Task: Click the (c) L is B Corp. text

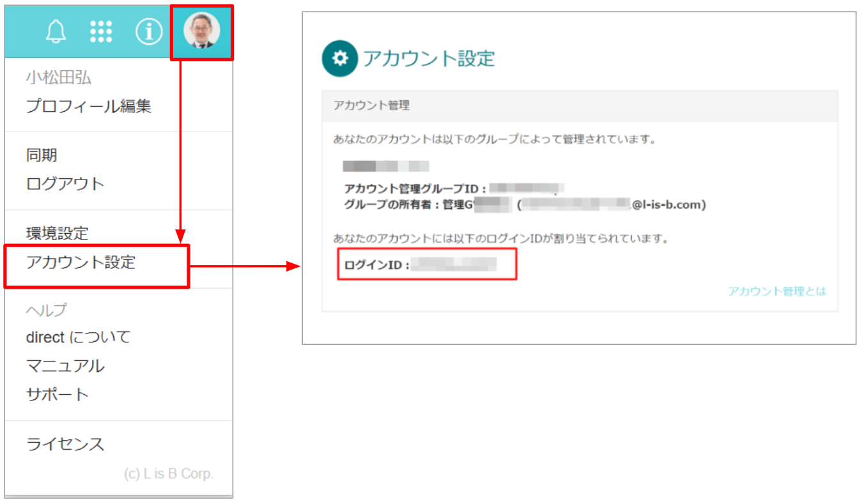Action: point(169,474)
